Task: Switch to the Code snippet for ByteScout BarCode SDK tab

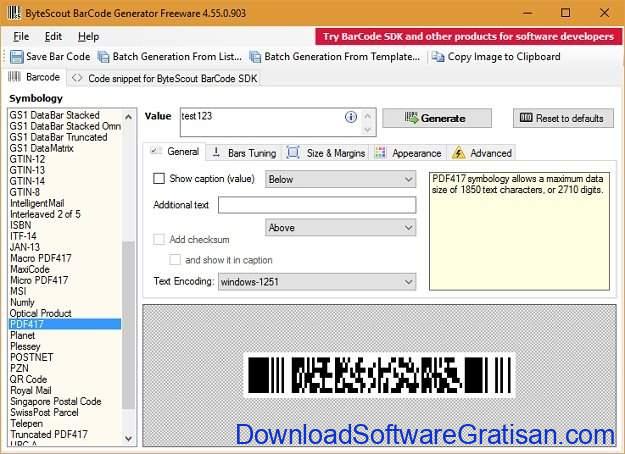Action: pyautogui.click(x=164, y=78)
